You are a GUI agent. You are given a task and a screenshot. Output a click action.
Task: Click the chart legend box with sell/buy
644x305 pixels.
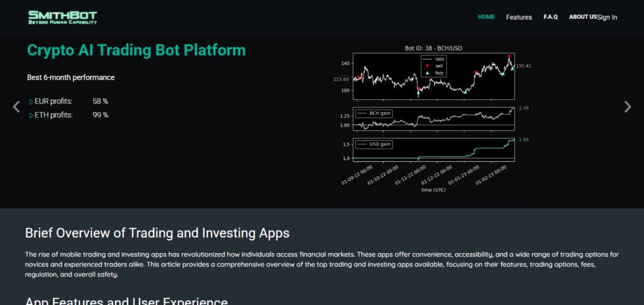coord(434,65)
